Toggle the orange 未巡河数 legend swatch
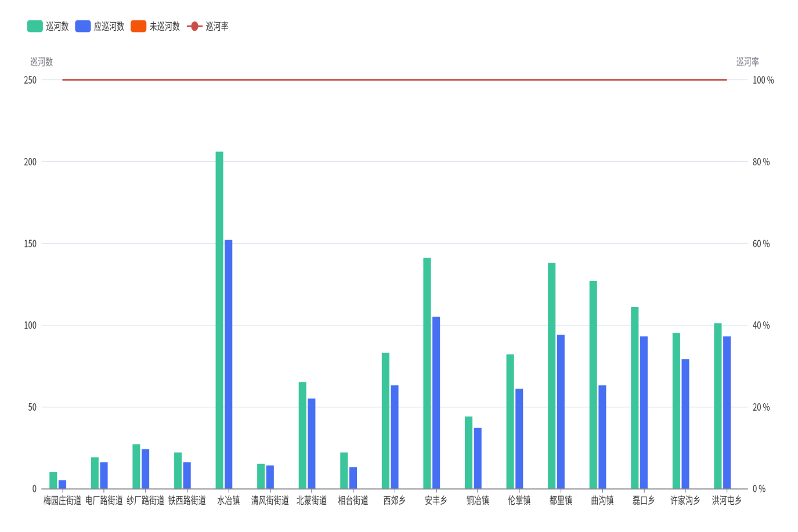This screenshot has height=532, width=798. 138,26
